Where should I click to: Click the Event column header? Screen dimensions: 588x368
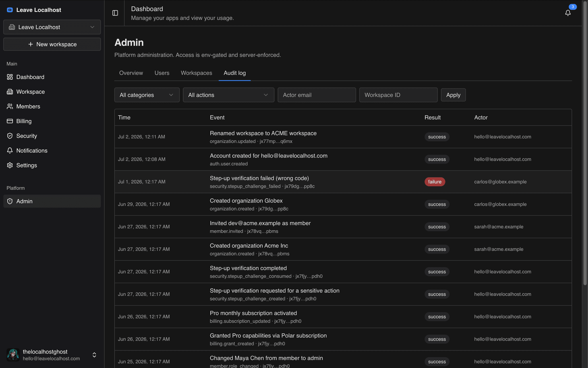(217, 118)
